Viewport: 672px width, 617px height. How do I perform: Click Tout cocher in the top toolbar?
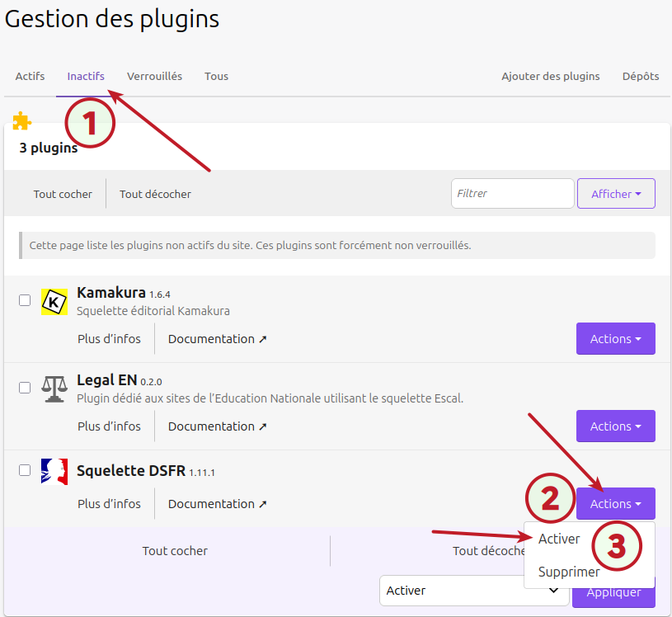click(x=63, y=195)
